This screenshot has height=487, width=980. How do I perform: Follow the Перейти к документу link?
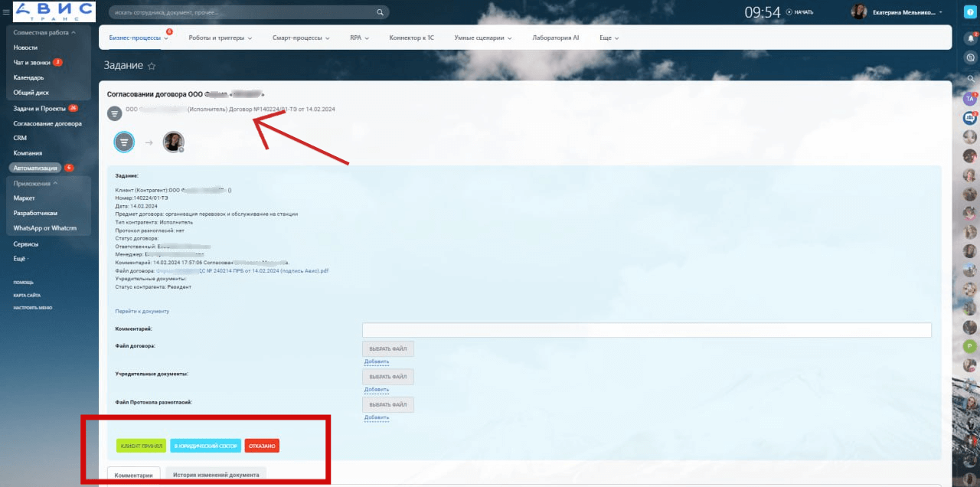click(x=142, y=312)
